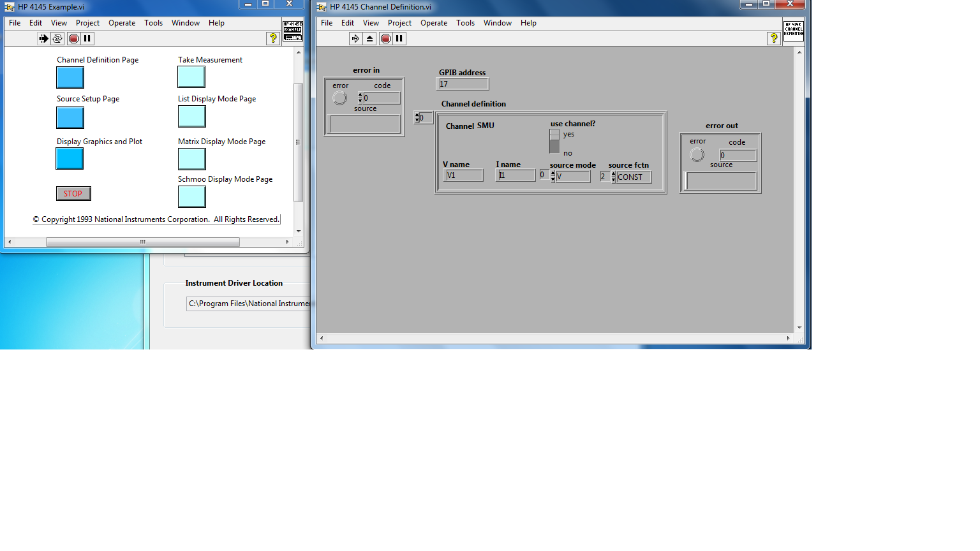Toggle the Schmoo Display Mode Page button
This screenshot has width=980, height=551.
click(192, 196)
